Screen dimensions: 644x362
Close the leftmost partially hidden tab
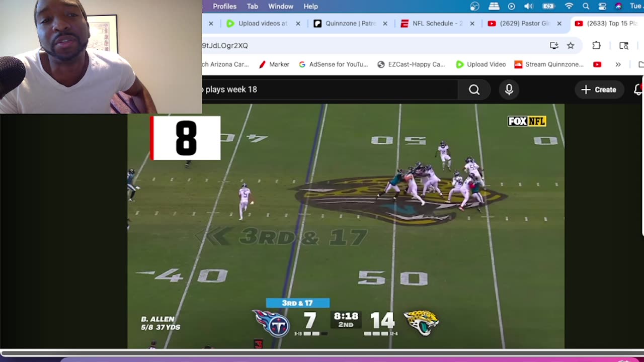pos(211,24)
